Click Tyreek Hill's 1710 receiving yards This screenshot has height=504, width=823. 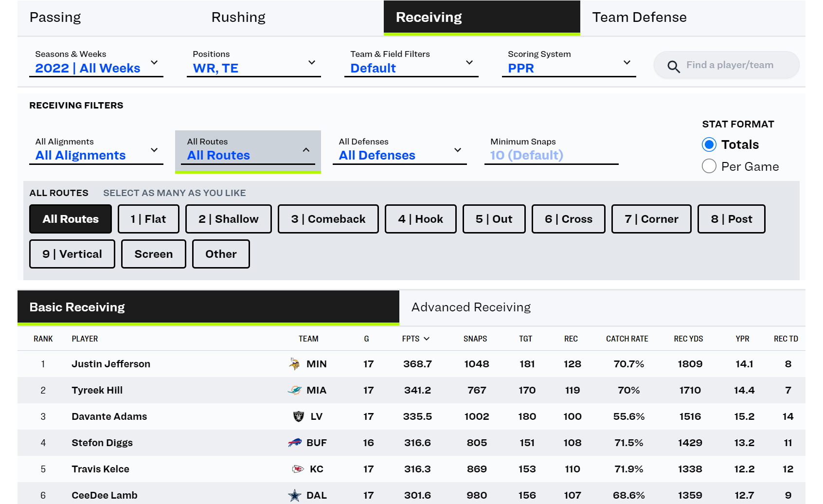point(690,390)
